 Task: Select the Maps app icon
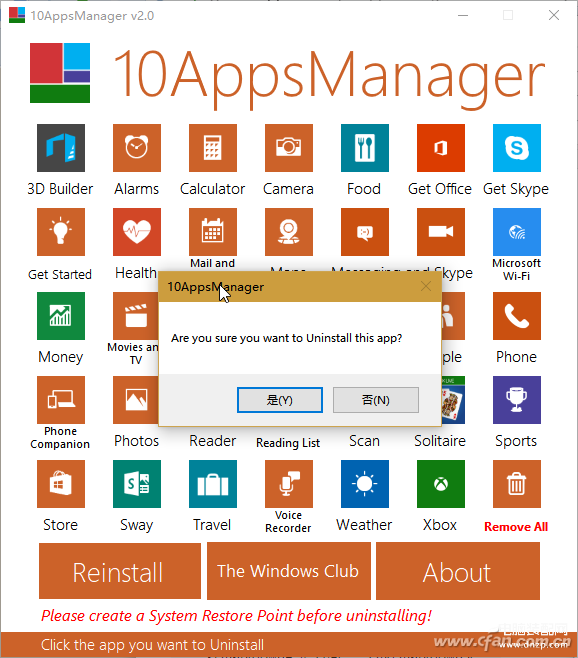[x=289, y=232]
